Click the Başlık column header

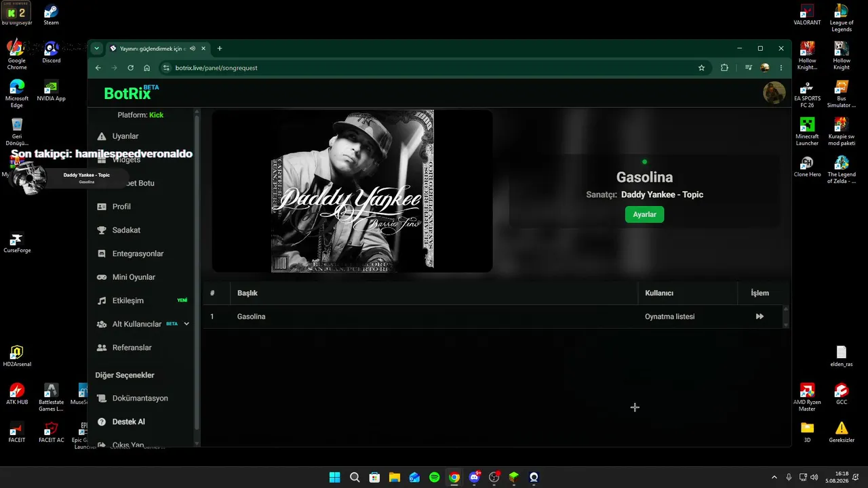(247, 293)
